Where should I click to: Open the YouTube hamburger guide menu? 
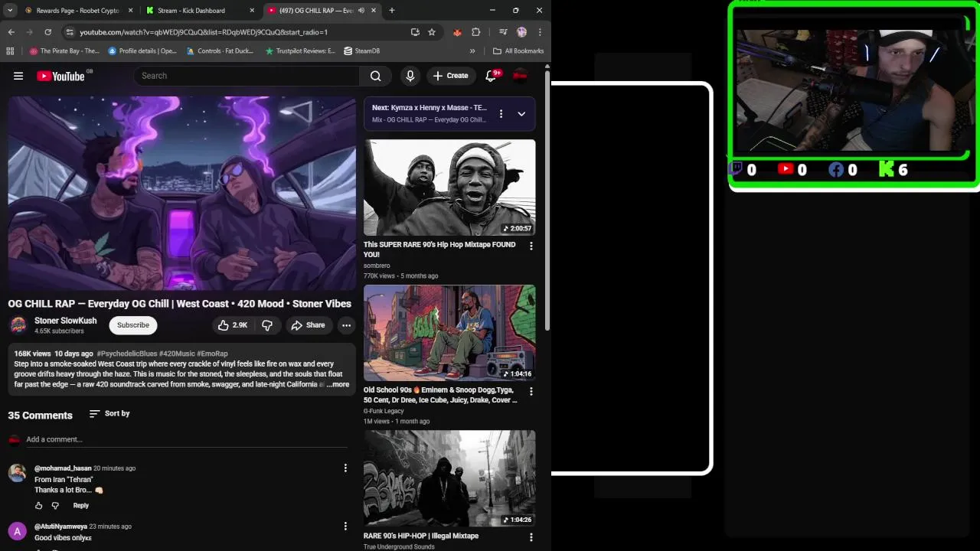[18, 76]
